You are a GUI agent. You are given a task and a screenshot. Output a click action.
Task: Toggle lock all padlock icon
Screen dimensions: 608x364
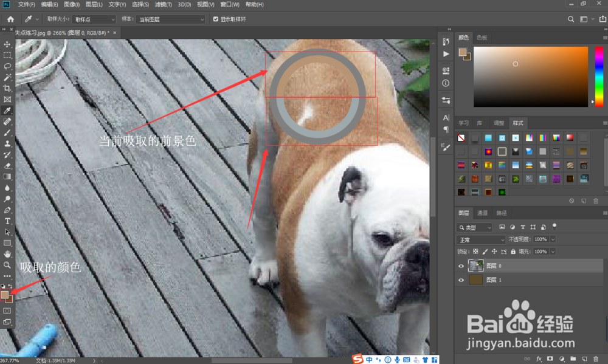pyautogui.click(x=513, y=252)
